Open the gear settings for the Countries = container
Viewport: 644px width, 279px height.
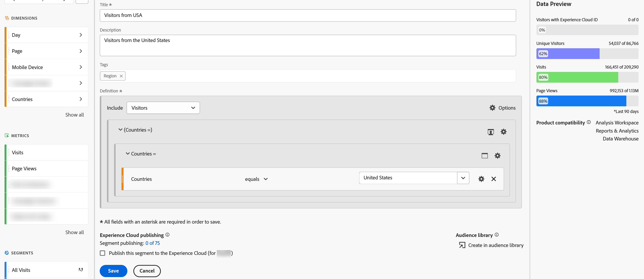tap(498, 156)
